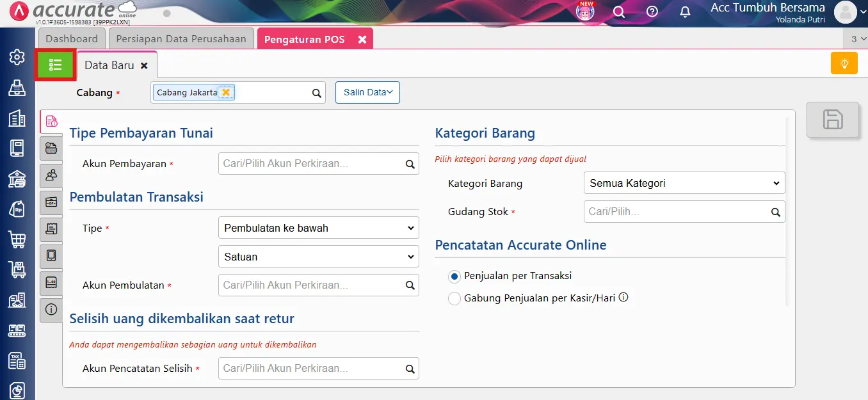
Task: Click the Salin Data button
Action: pos(367,92)
